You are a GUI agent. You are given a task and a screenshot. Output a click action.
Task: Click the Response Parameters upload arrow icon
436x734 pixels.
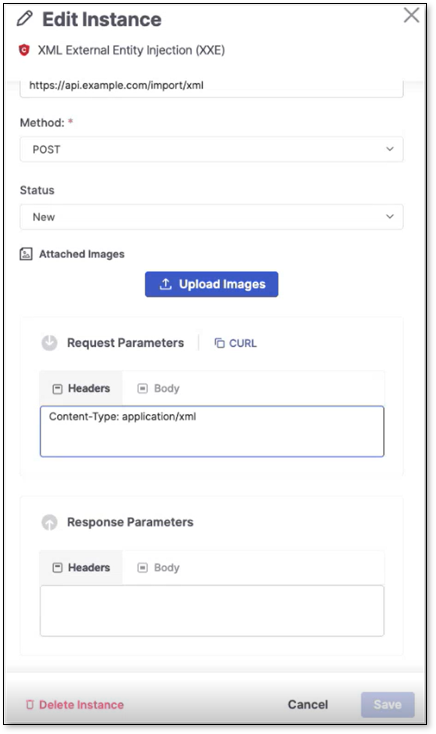pos(49,522)
